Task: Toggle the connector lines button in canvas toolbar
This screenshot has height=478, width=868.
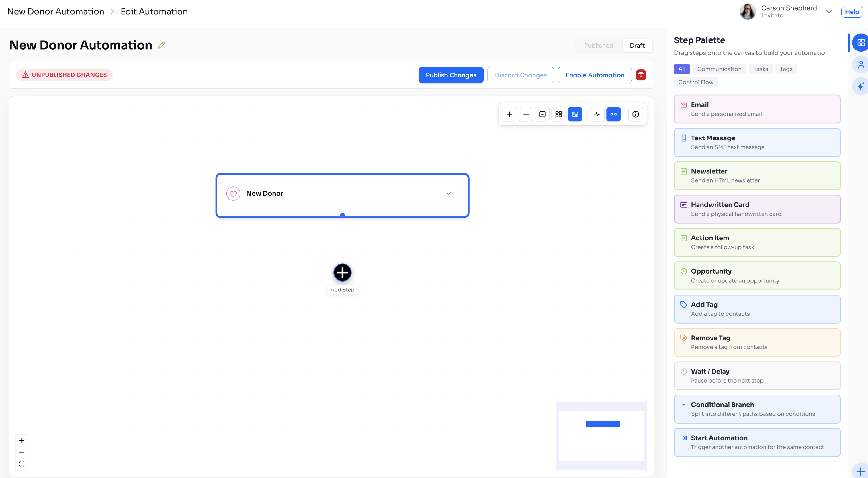Action: click(613, 114)
